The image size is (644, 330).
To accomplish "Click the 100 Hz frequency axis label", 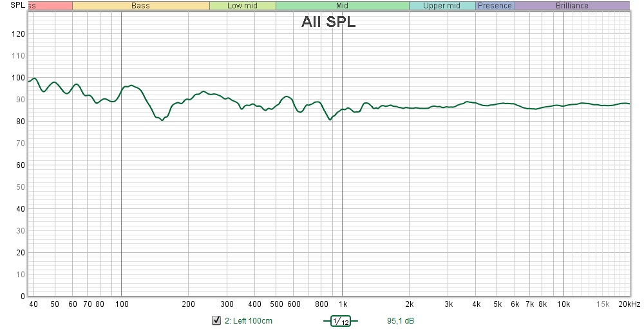I will 121,304.
